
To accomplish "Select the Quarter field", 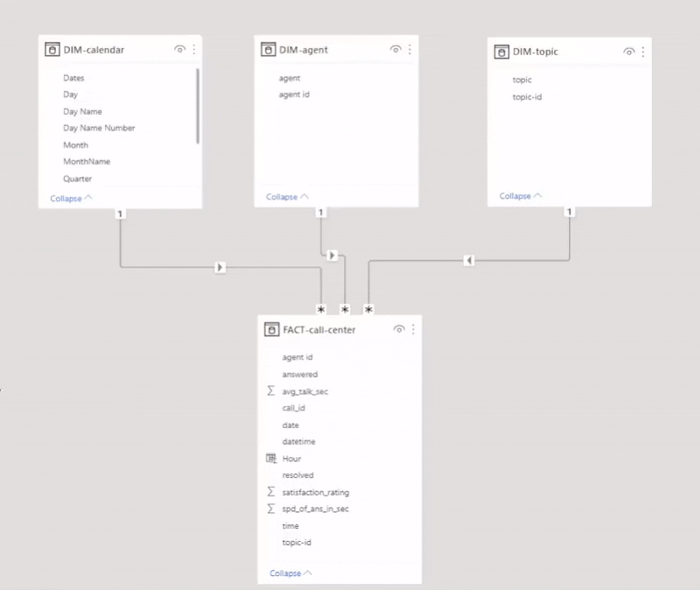I will pos(78,179).
